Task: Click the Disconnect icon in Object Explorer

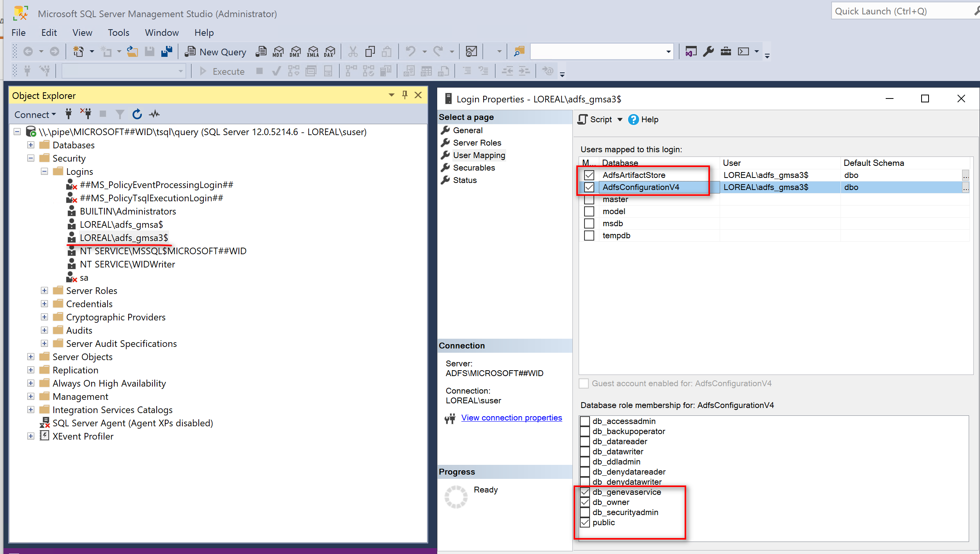Action: tap(86, 114)
